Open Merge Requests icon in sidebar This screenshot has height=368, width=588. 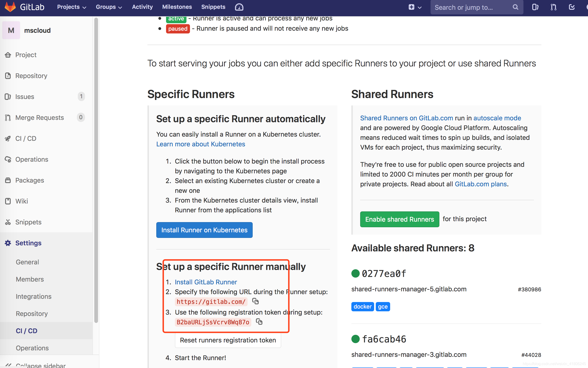(x=8, y=118)
